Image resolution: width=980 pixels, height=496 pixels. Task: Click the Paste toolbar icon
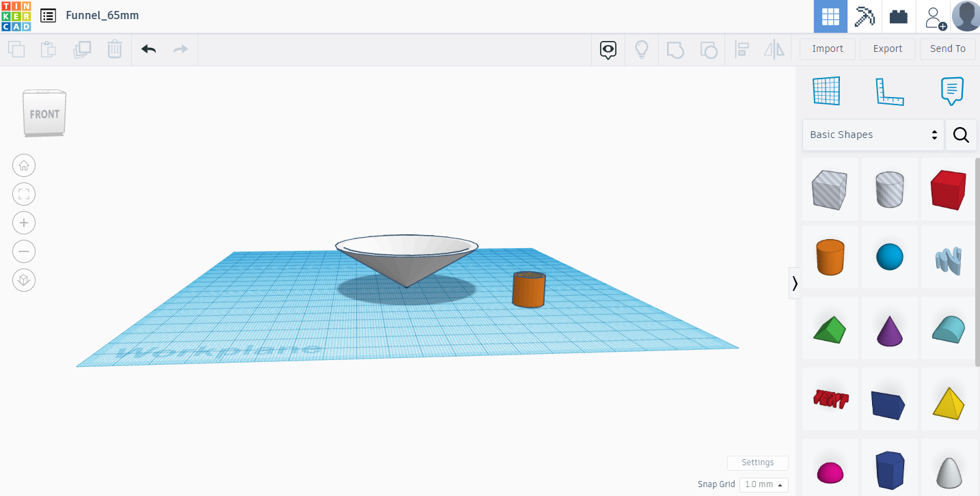49,49
